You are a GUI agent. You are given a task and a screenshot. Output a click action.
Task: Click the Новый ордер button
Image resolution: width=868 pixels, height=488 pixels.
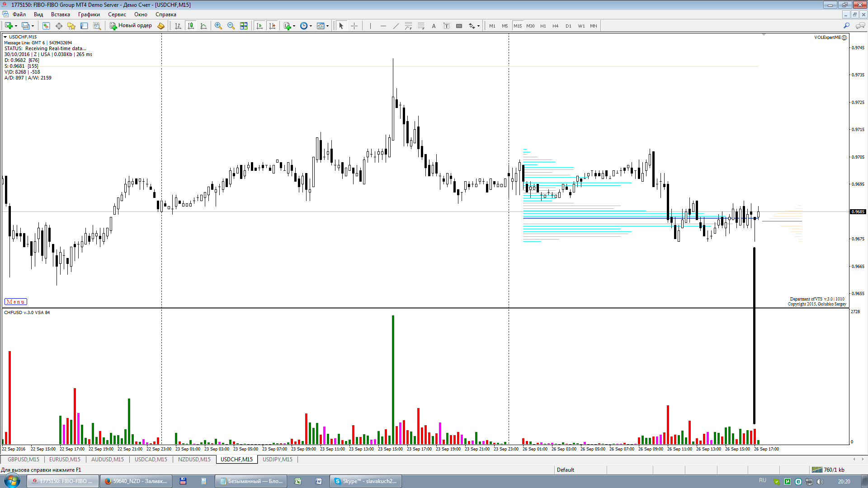pyautogui.click(x=131, y=26)
